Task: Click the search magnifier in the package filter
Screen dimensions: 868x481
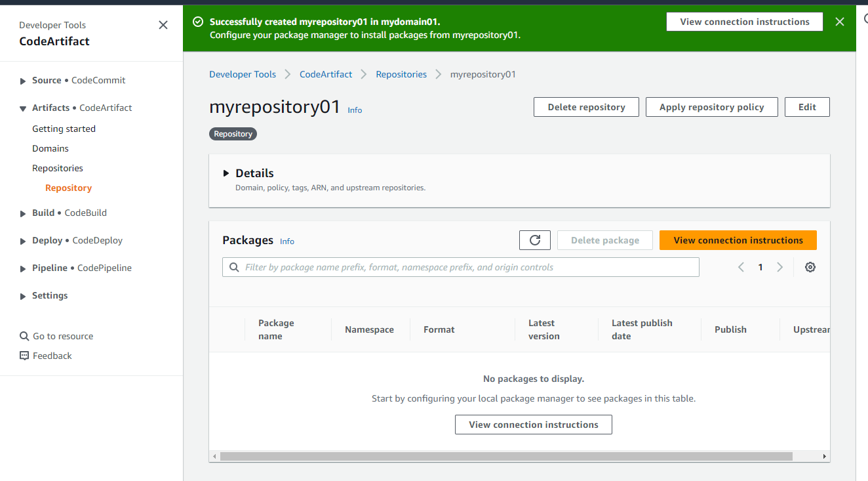Action: point(234,267)
